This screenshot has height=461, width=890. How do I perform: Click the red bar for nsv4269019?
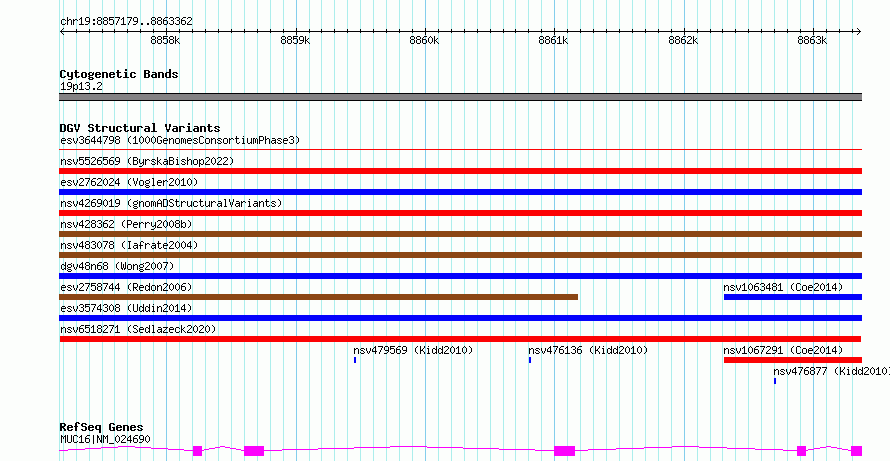click(460, 213)
